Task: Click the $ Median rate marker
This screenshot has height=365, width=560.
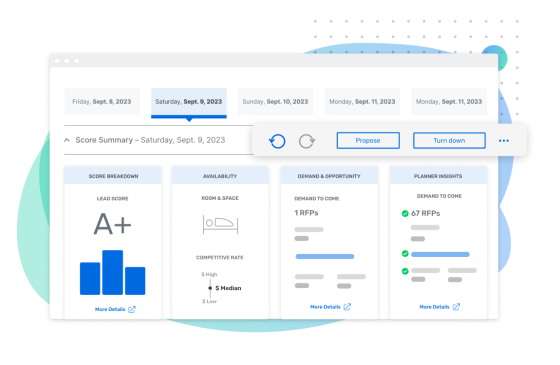Action: pos(225,288)
